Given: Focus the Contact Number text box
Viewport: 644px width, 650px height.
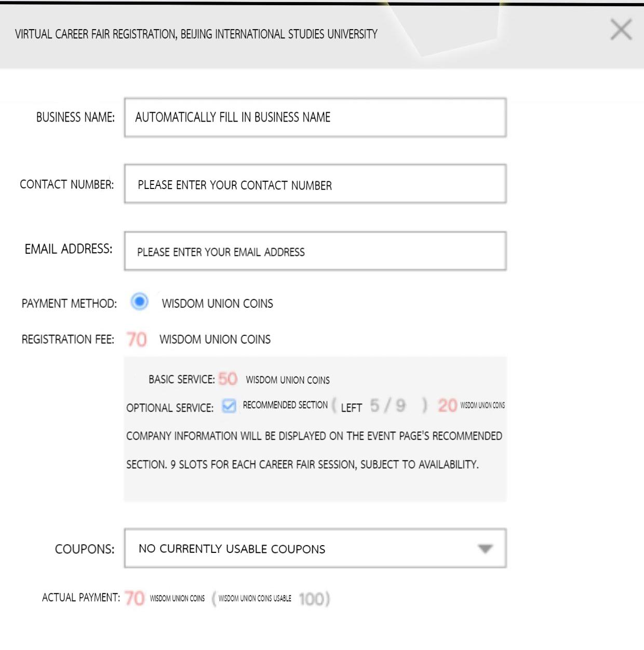Looking at the screenshot, I should point(315,184).
